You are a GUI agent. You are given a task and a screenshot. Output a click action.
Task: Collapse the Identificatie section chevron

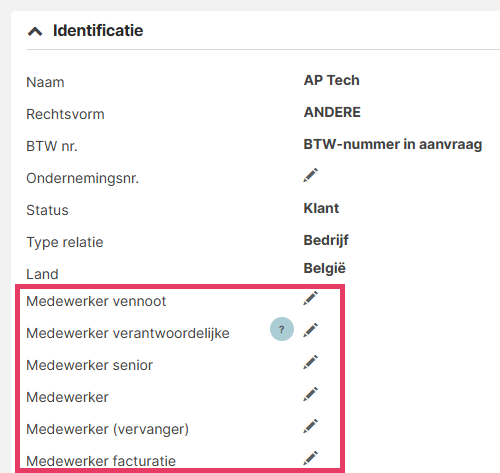click(35, 31)
